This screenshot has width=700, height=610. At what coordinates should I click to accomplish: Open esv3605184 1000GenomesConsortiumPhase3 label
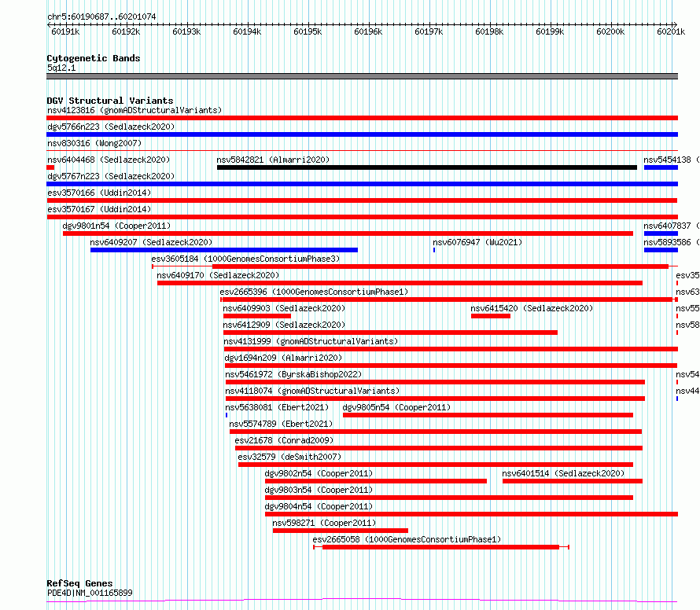tap(245, 259)
